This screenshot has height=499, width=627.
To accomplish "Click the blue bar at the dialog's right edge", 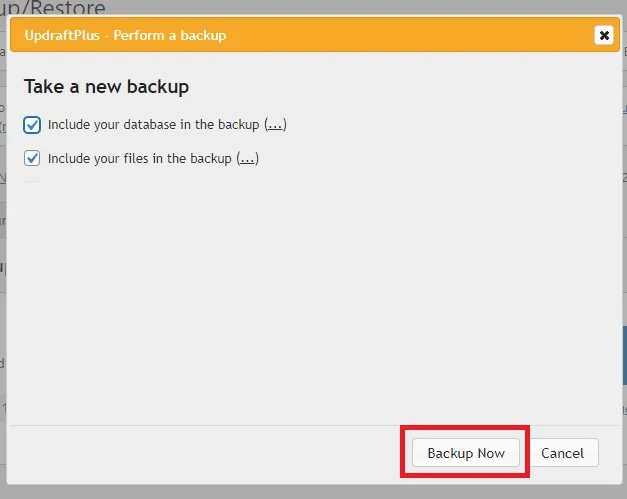I will tap(625, 355).
